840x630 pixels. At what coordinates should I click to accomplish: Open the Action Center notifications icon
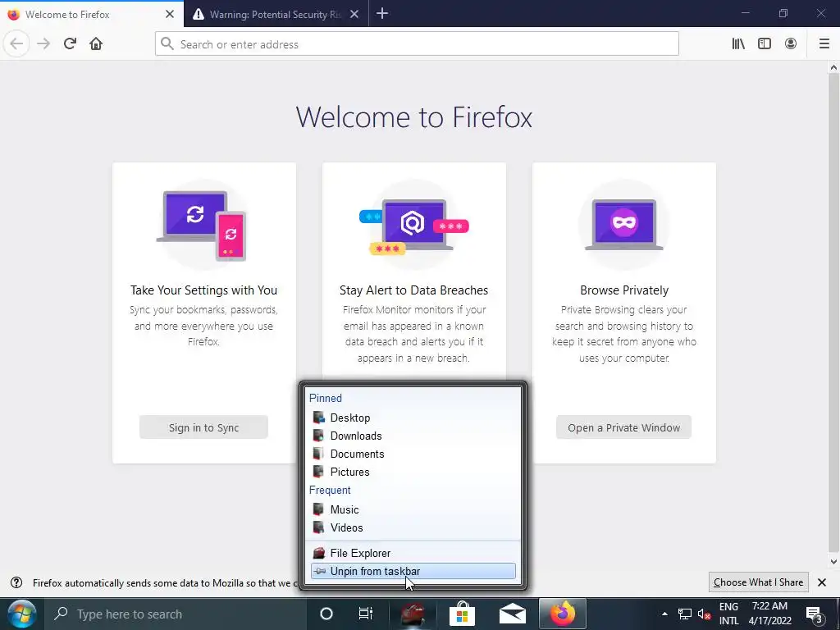815,614
